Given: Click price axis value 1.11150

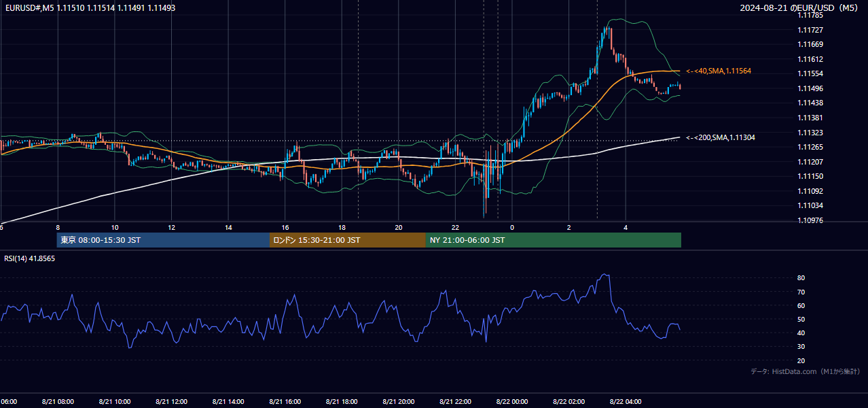Looking at the screenshot, I should (810, 176).
